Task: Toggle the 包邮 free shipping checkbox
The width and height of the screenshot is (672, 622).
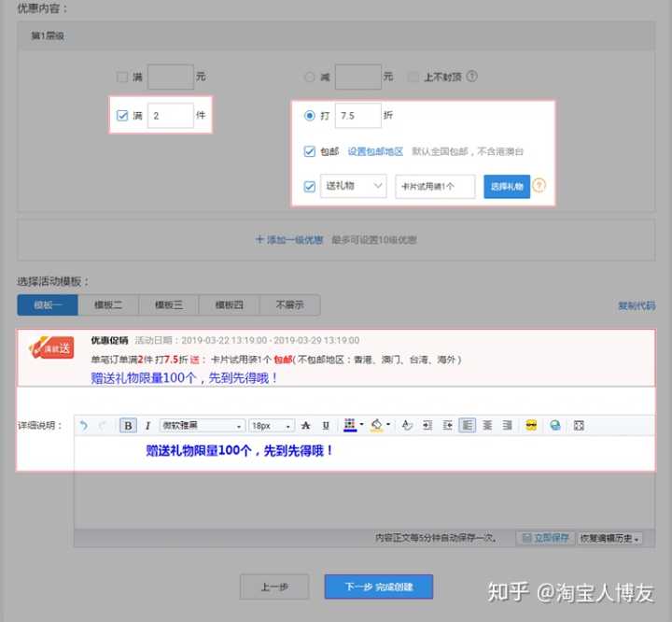Action: (310, 151)
